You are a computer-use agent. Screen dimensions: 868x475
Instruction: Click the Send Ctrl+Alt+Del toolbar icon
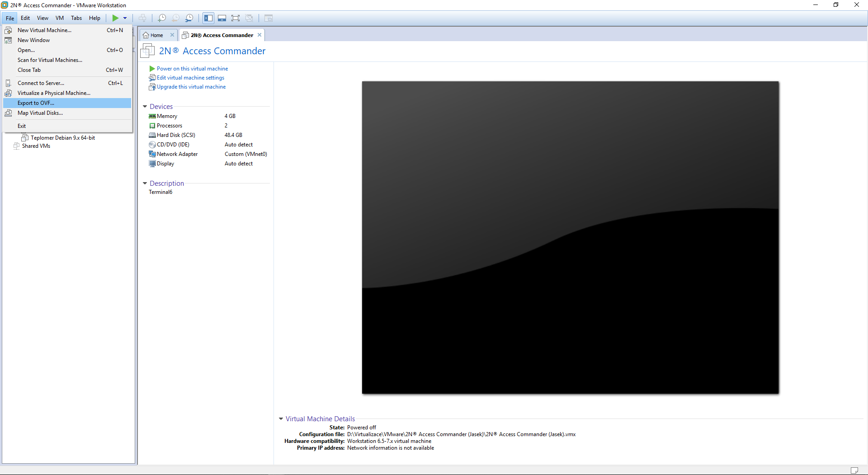tap(142, 18)
